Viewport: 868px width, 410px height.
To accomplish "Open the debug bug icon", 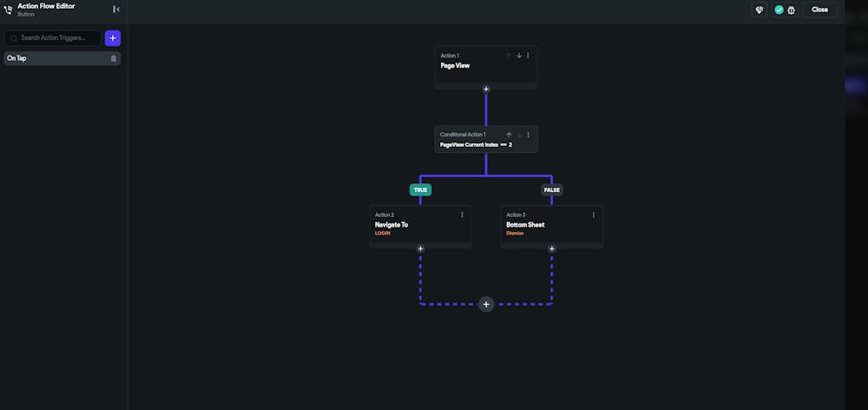I will coord(791,10).
